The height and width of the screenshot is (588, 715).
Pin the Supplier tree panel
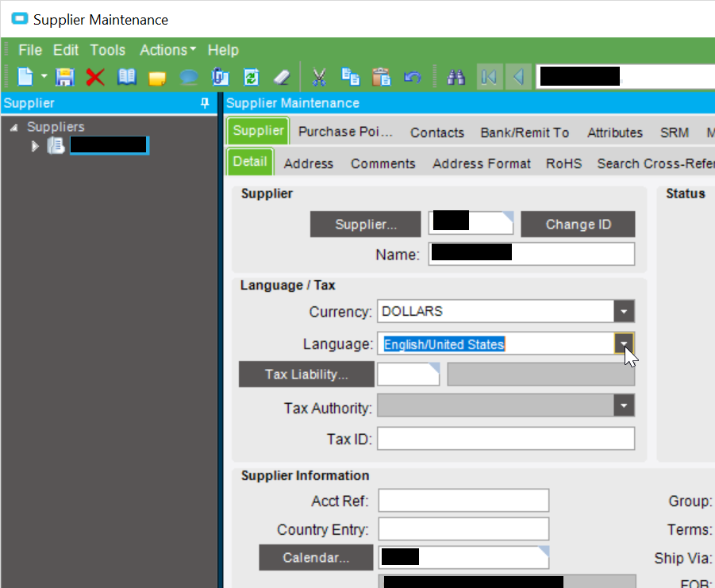click(205, 103)
